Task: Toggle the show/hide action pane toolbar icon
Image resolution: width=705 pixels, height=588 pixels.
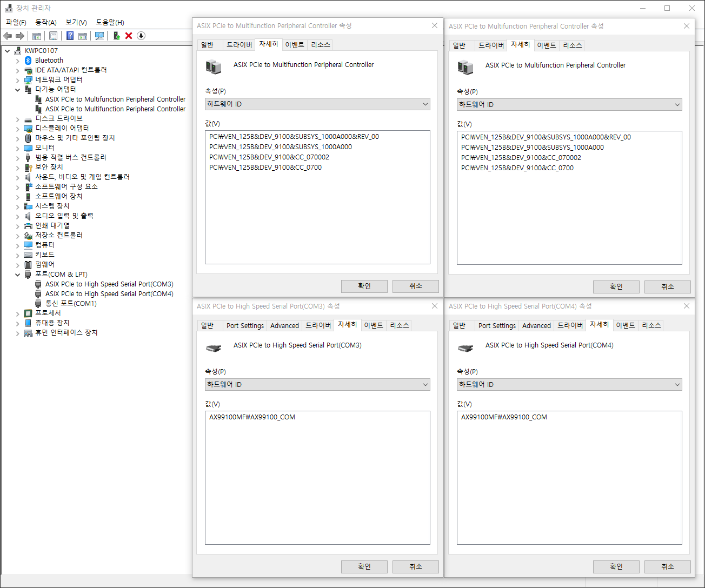Action: point(83,36)
